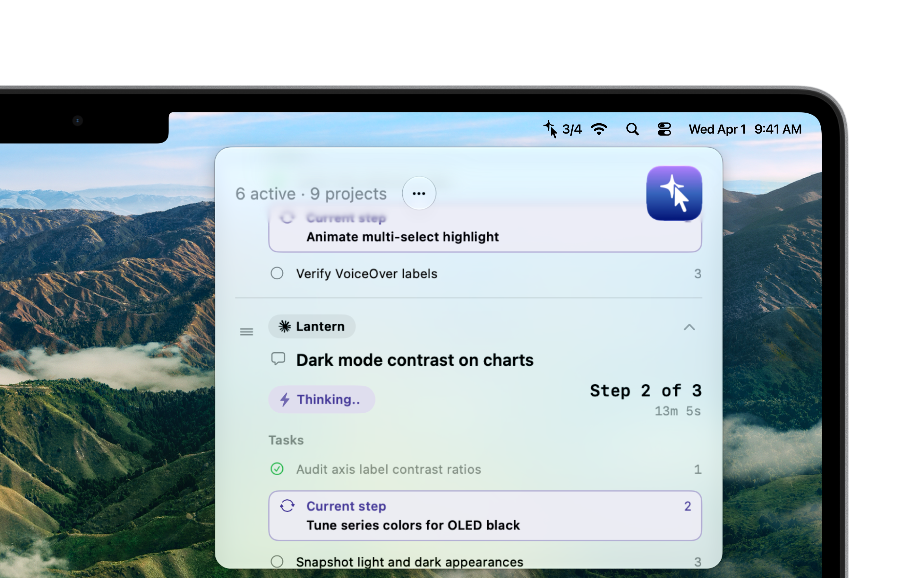This screenshot has width=924, height=578.
Task: Click step number 3 on Verify VoiceOver row
Action: [x=697, y=274]
